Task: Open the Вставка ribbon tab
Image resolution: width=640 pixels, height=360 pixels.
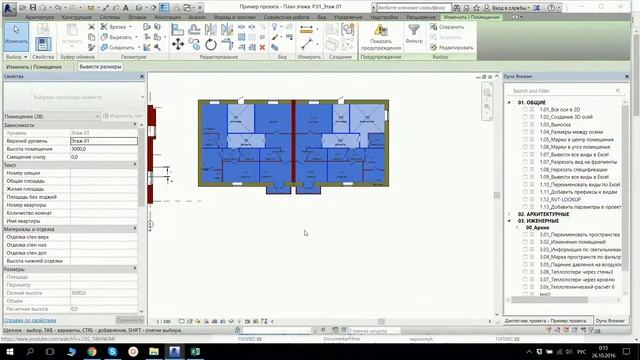Action: point(137,17)
